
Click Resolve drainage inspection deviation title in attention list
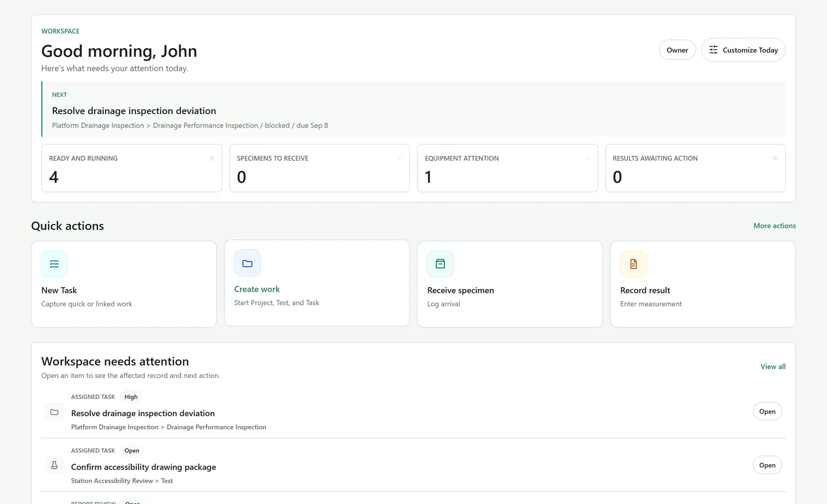143,413
